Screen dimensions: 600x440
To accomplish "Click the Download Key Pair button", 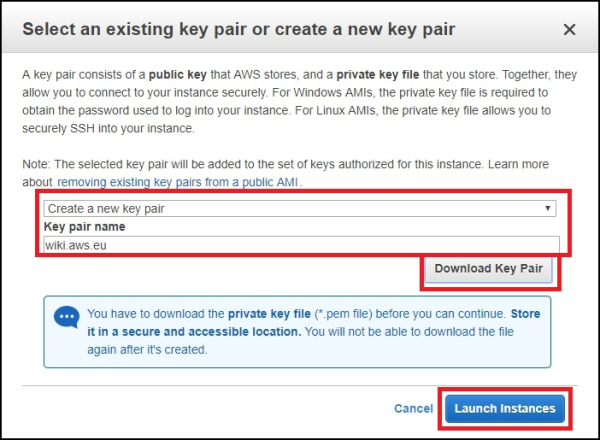I will point(488,269).
